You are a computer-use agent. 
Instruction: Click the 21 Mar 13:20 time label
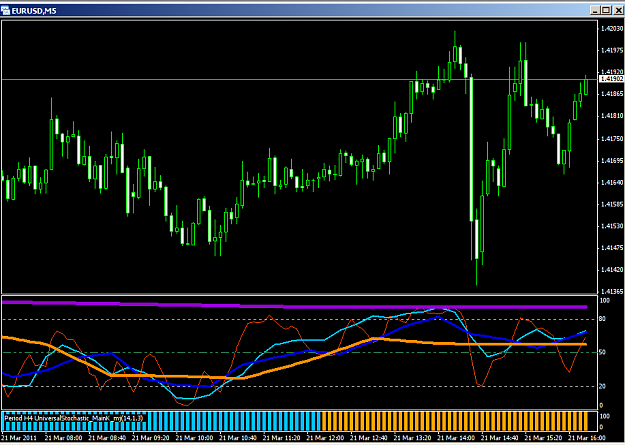click(x=411, y=437)
